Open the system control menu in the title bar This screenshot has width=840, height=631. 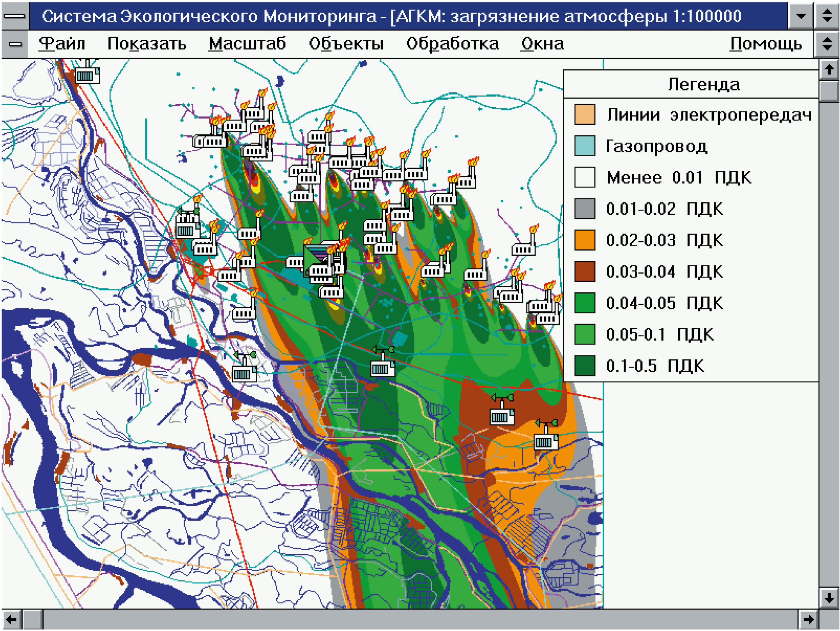(x=15, y=16)
